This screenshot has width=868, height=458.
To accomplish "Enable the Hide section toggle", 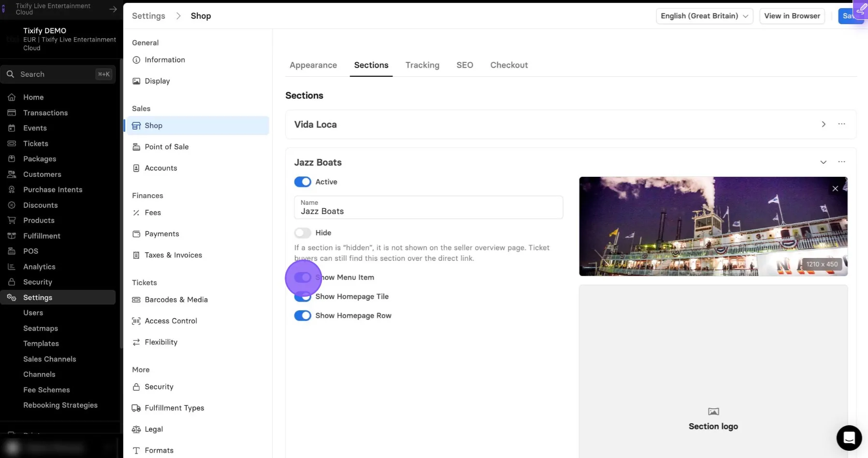I will 303,233.
